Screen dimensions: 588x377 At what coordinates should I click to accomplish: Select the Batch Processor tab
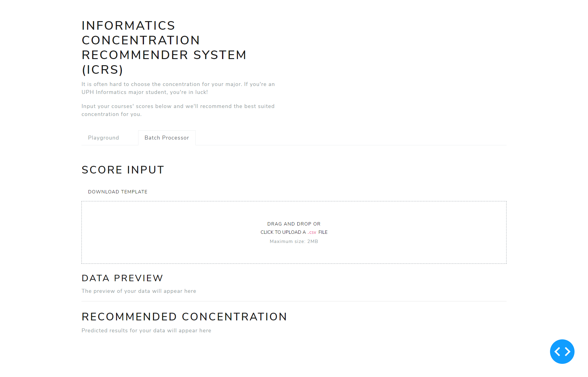(167, 138)
